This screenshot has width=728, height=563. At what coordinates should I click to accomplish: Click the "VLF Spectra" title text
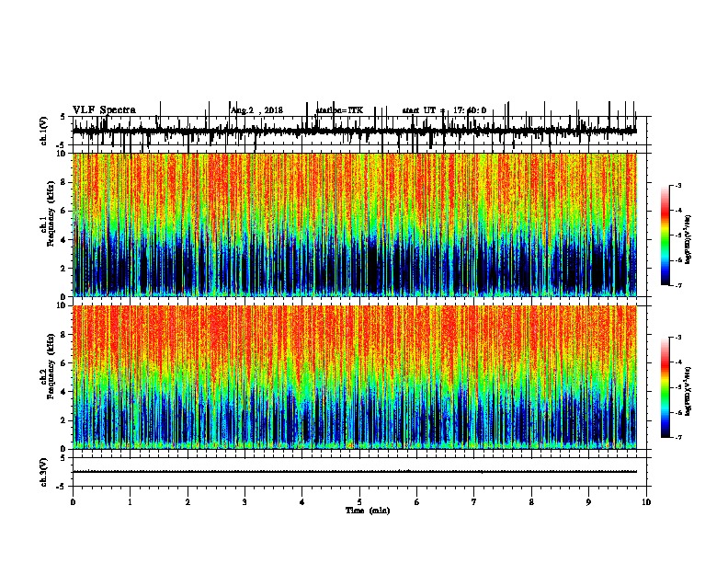coord(104,110)
